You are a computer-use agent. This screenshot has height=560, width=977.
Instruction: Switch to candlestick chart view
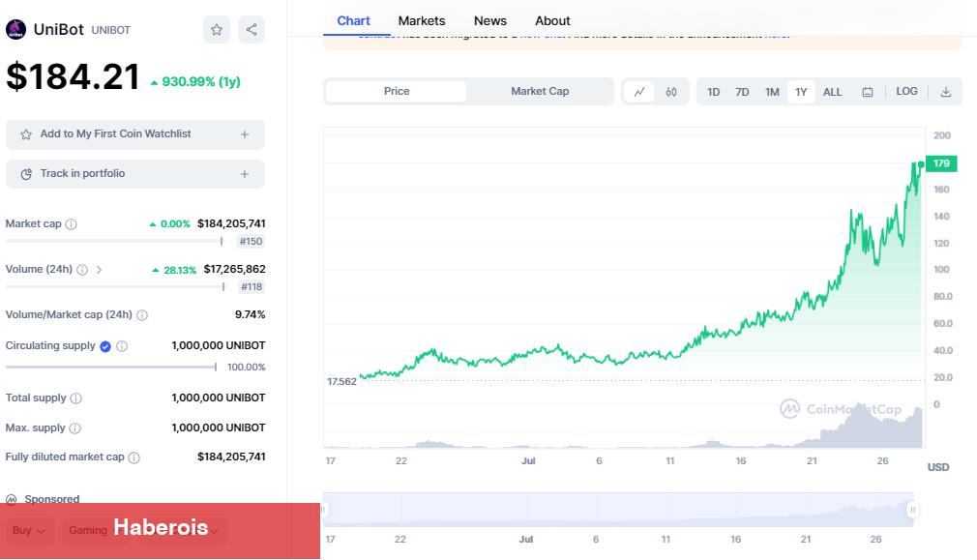(671, 92)
